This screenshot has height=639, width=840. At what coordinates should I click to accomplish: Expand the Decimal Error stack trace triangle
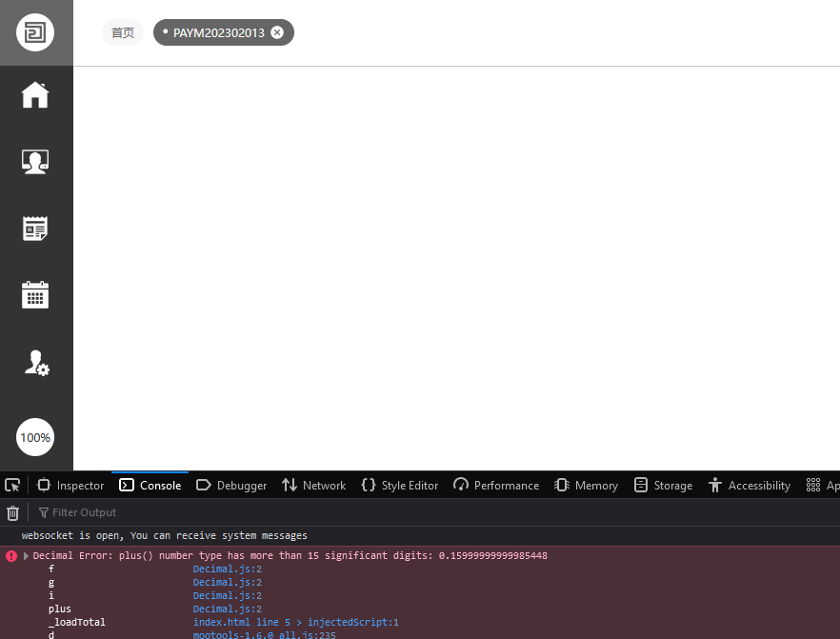click(26, 556)
